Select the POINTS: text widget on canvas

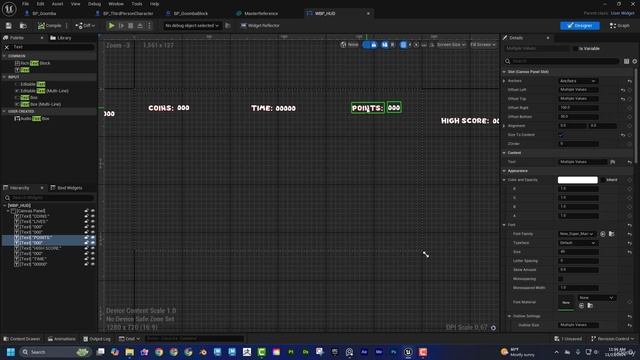click(x=367, y=108)
